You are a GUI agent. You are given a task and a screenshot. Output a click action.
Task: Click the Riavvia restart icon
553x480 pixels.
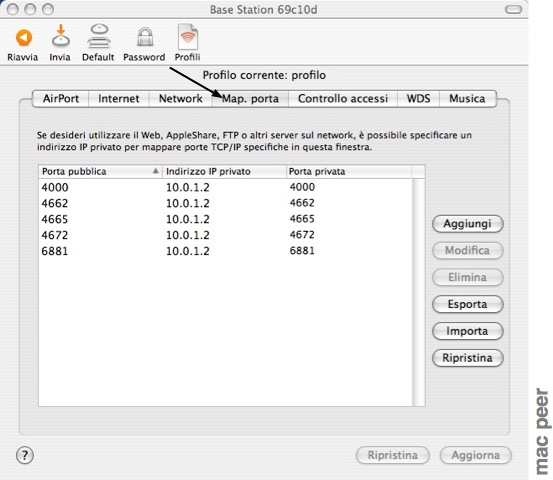click(24, 38)
